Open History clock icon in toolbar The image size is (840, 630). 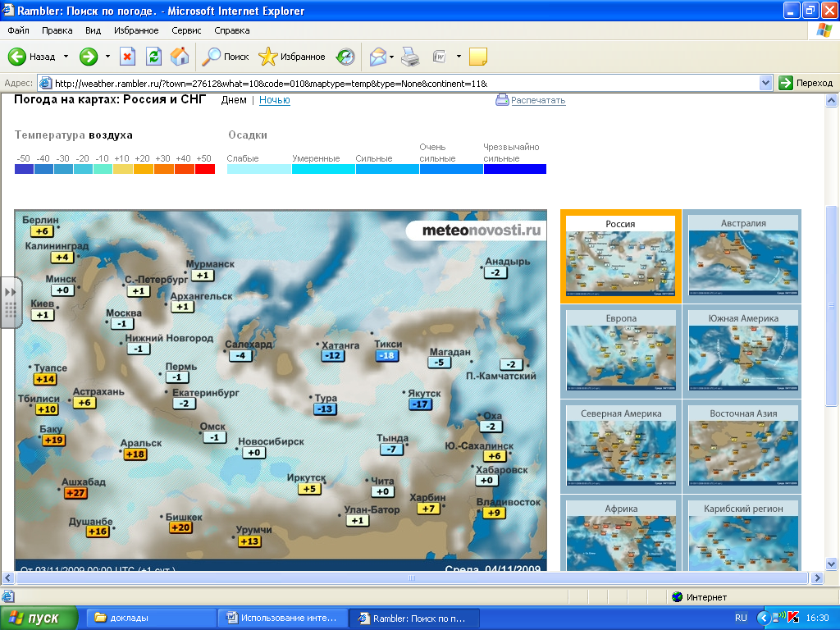pyautogui.click(x=345, y=57)
